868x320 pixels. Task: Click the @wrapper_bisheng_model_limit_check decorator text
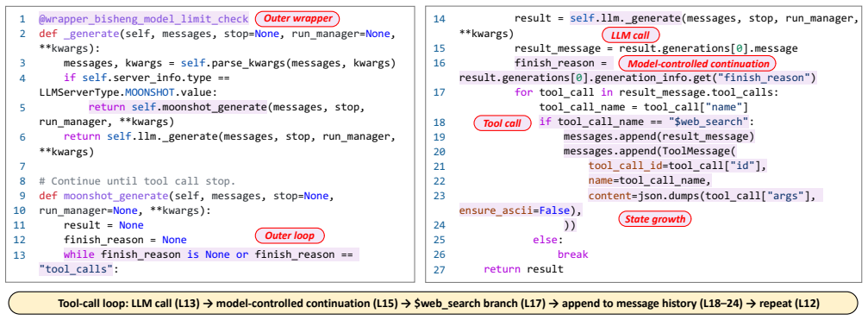(x=144, y=19)
